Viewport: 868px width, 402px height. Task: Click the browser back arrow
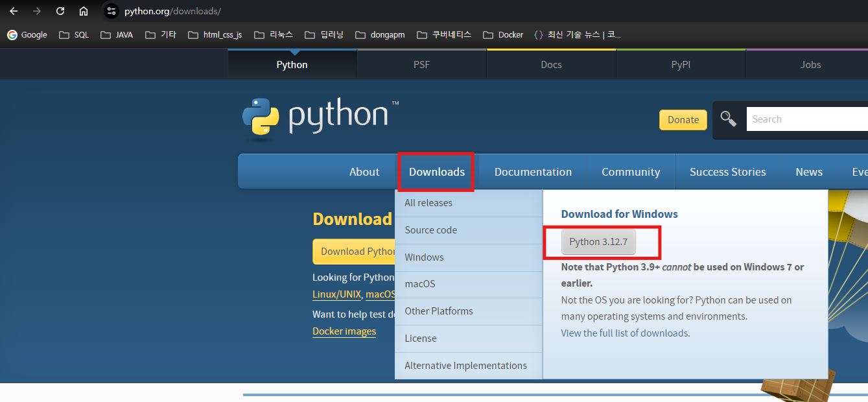click(14, 11)
